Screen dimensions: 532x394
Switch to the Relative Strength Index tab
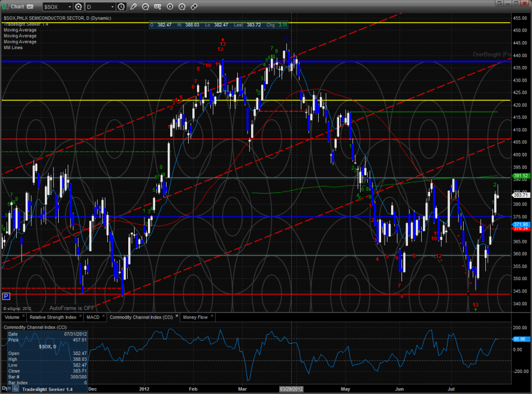[x=53, y=317]
